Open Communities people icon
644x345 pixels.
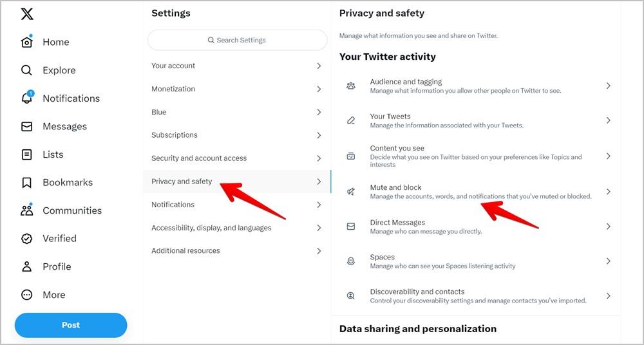tap(26, 210)
